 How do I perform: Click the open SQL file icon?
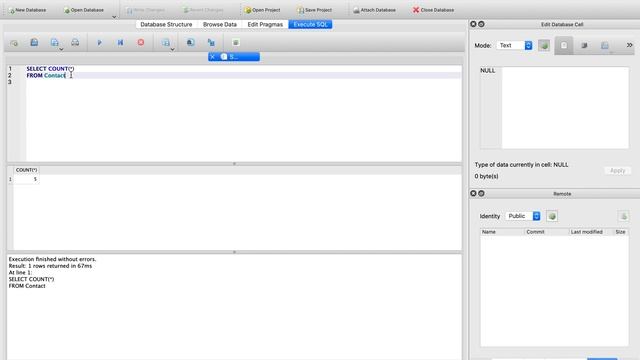(34, 42)
